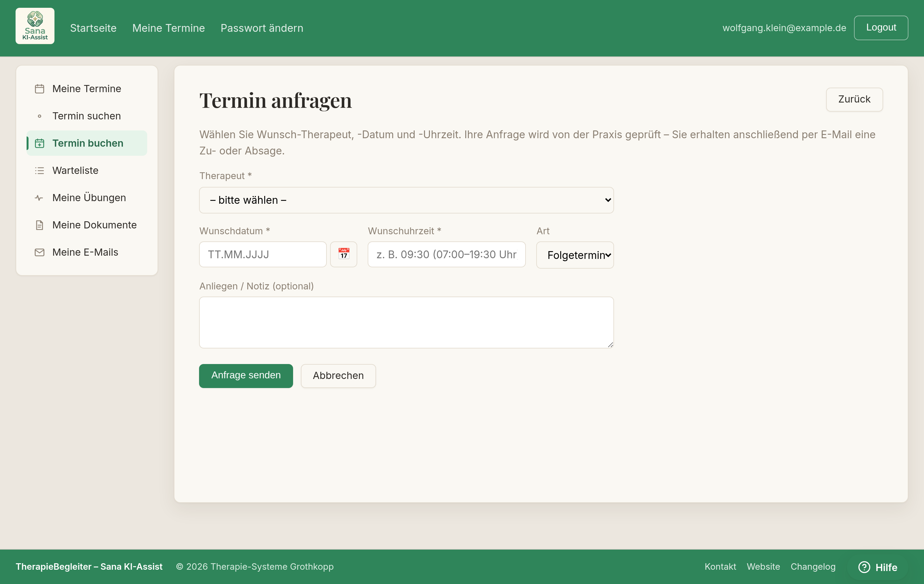Focus the Wunschuhrzeit time field
This screenshot has width=924, height=584.
coord(447,254)
